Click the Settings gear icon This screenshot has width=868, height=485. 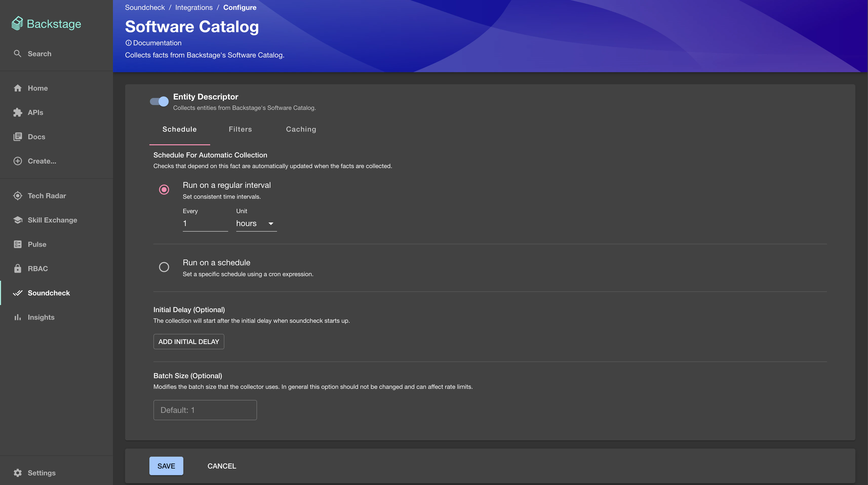[17, 473]
